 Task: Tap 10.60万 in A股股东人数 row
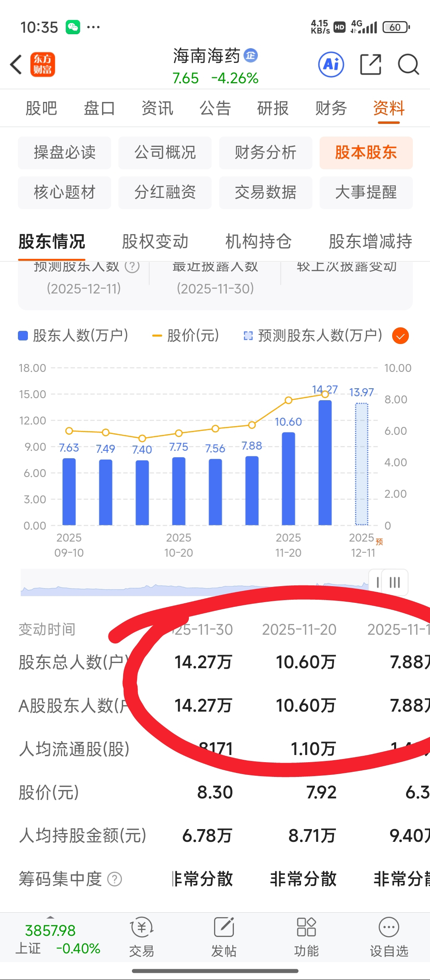point(306,706)
